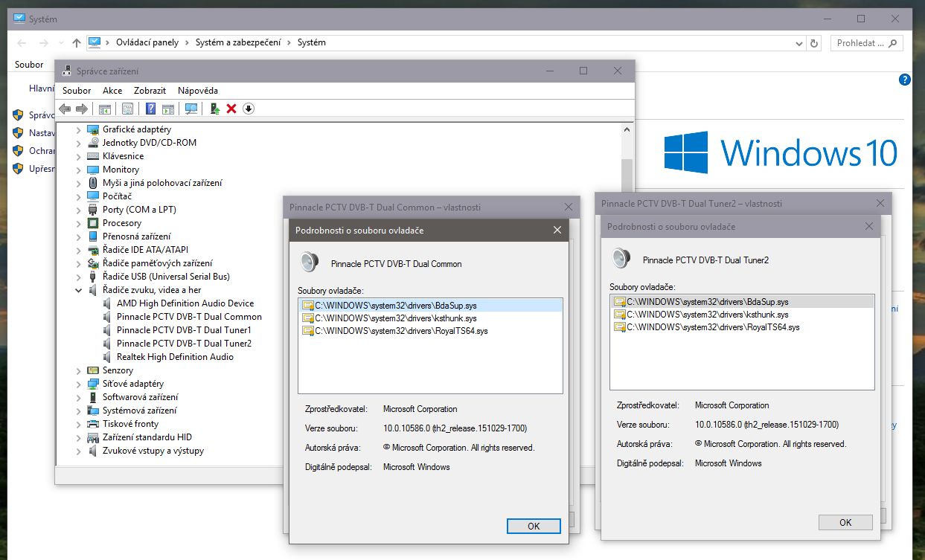Select Pinnacle PCTV DVB-T Dual Common device
The image size is (925, 560).
point(189,317)
